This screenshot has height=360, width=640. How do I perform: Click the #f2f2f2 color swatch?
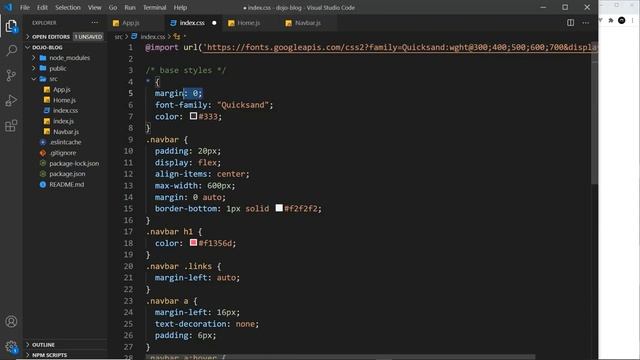coord(279,208)
